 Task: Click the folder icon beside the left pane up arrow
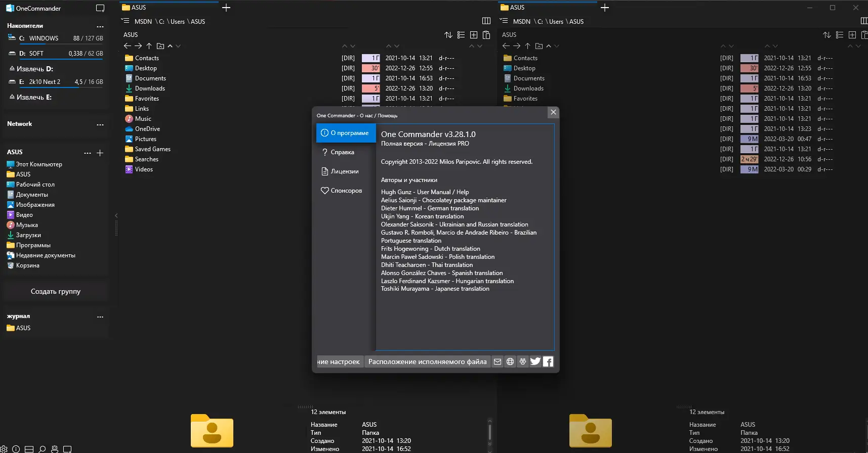pyautogui.click(x=160, y=46)
